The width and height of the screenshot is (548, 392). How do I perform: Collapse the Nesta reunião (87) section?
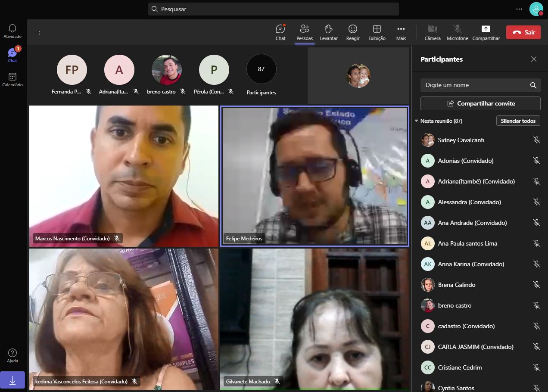click(416, 121)
